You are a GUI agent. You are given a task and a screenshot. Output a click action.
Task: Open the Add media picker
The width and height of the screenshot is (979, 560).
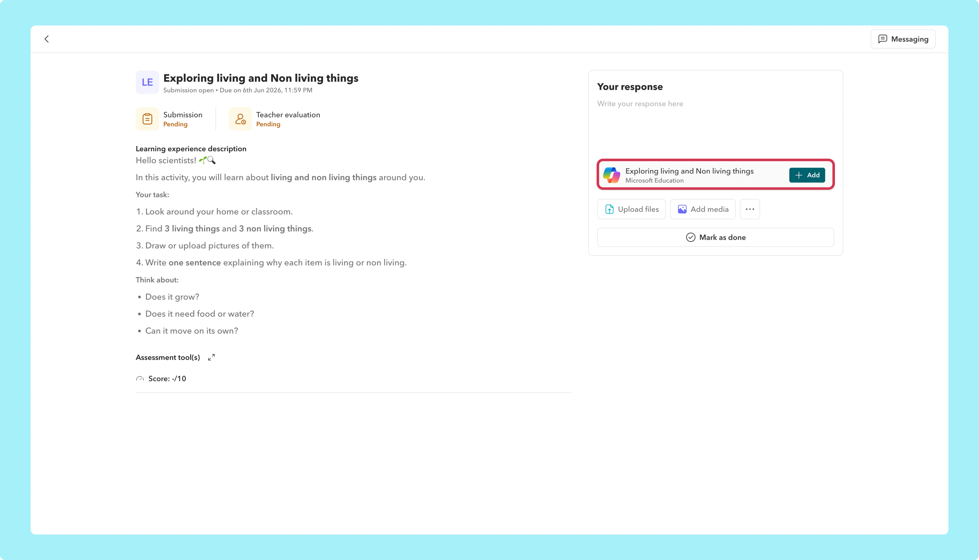point(703,209)
